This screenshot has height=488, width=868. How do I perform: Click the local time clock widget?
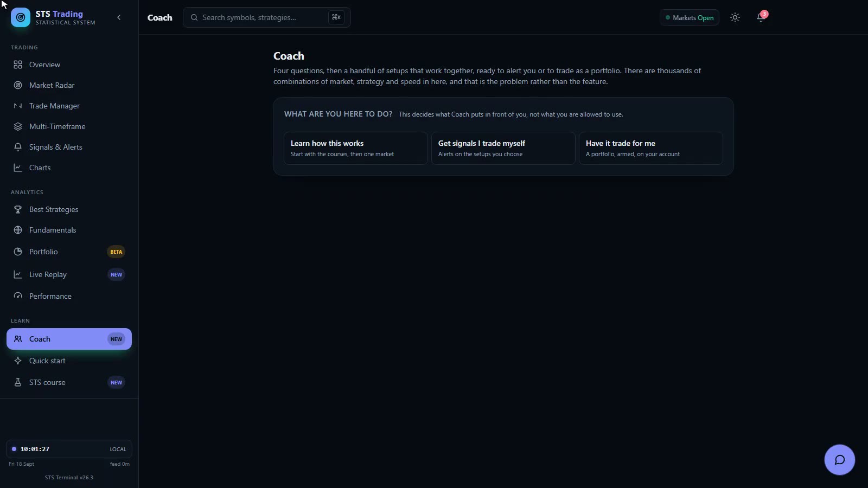69,449
